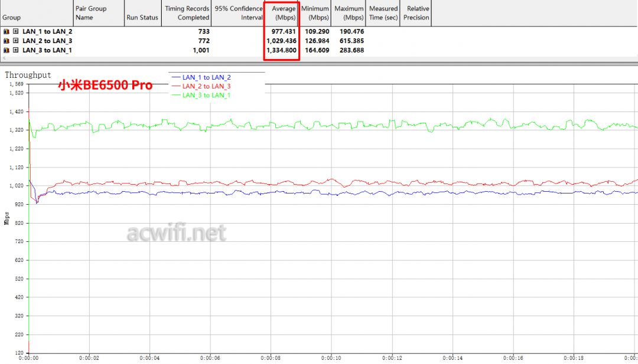
Task: Click the Measured Time (sec) column header
Action: [x=383, y=13]
